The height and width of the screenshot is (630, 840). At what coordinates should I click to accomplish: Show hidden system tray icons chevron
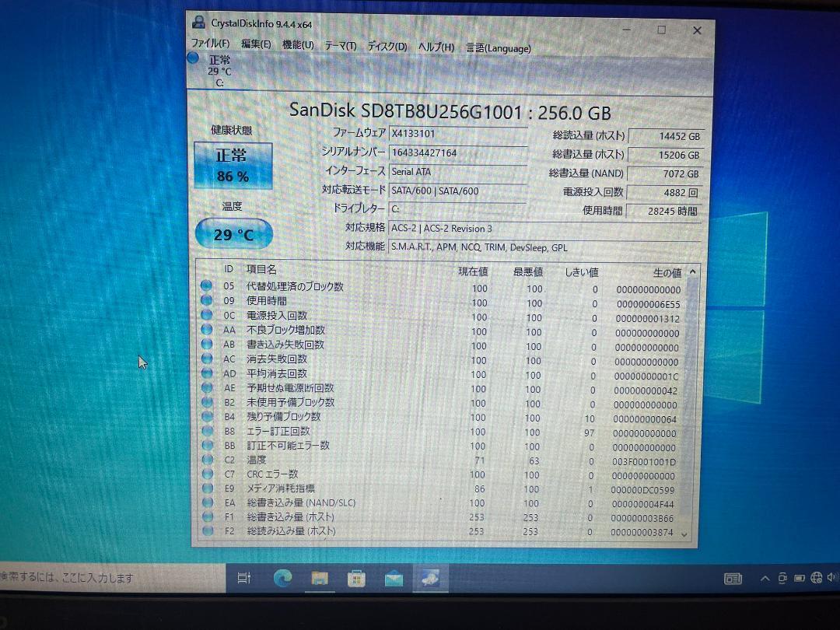pos(765,579)
